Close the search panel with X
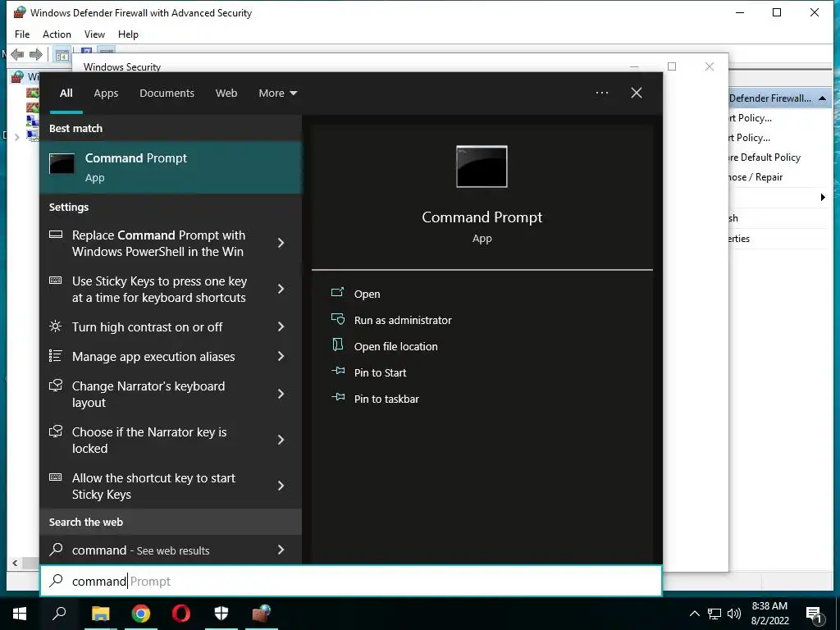Screen dimensions: 840x630 637,93
